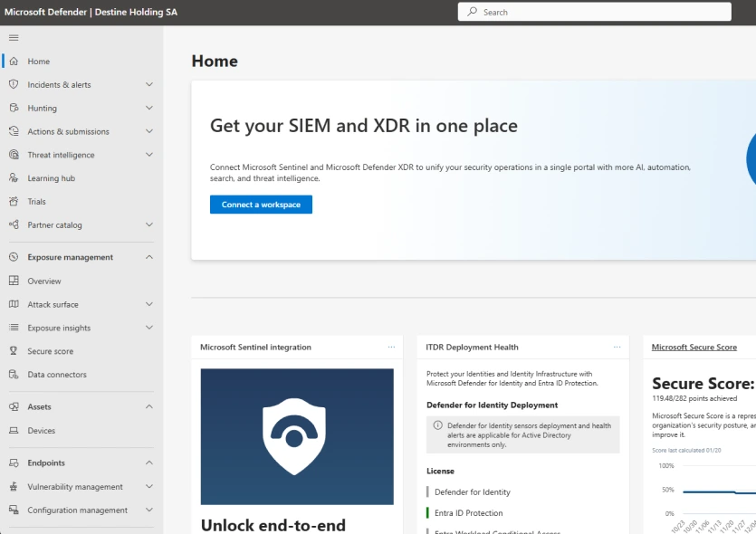Screen dimensions: 756x534
Task: Open Microsoft Sentinel integration card options menu
Action: [391, 347]
